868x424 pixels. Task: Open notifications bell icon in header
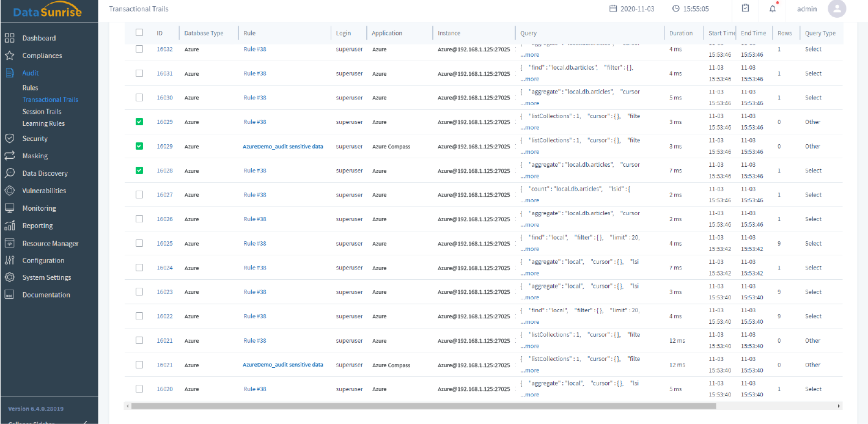coord(773,9)
